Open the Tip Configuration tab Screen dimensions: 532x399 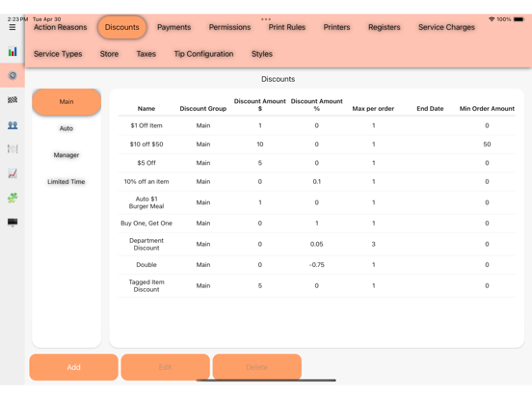pos(203,54)
